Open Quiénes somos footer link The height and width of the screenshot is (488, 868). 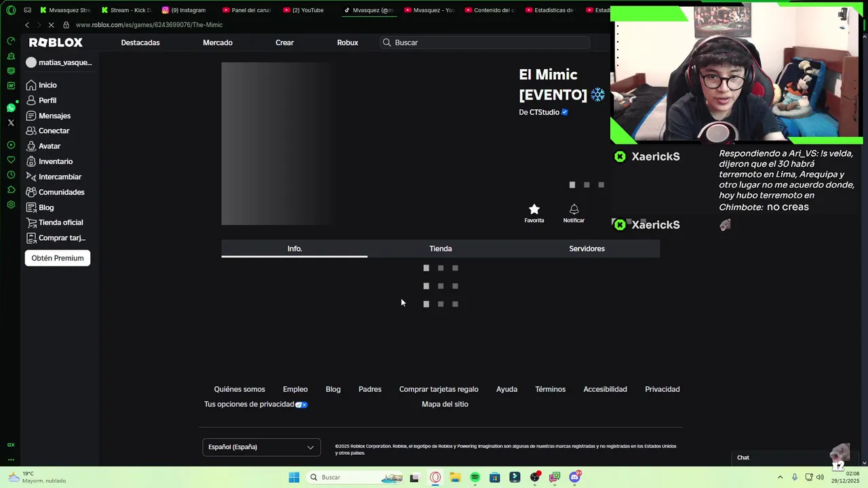click(x=239, y=390)
